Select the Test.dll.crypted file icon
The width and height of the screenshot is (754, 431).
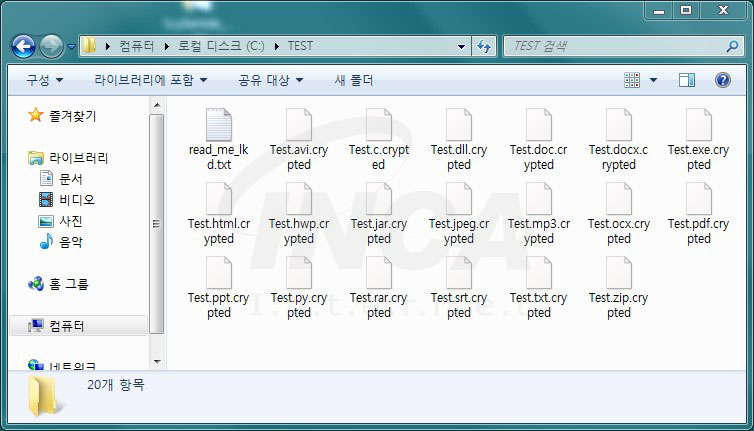[x=459, y=125]
